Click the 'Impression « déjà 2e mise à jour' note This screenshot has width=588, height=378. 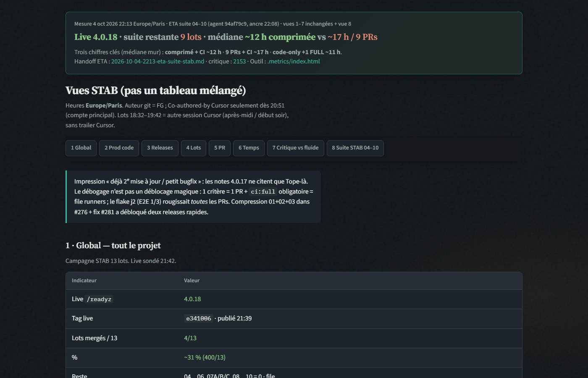pos(194,197)
